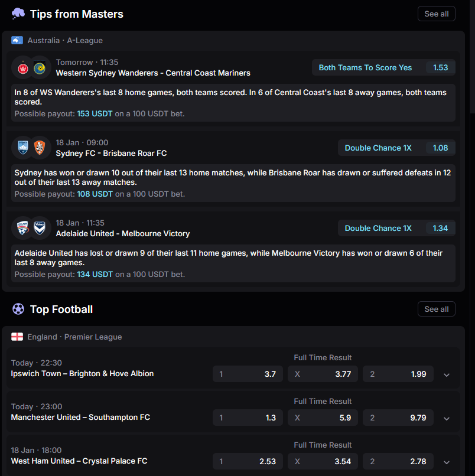The image size is (475, 476).
Task: Click Western Sydney Wanderers team logo
Action: click(x=23, y=68)
